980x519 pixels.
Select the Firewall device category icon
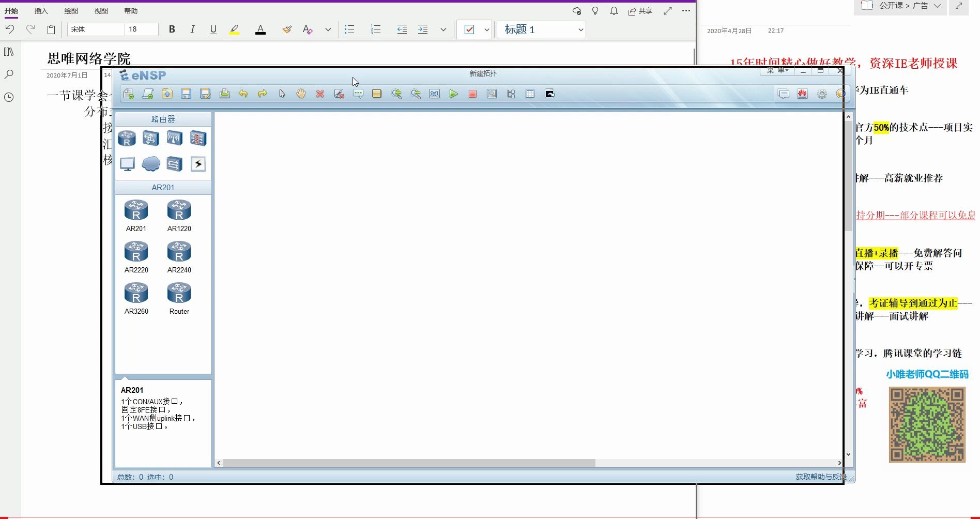[x=198, y=139]
